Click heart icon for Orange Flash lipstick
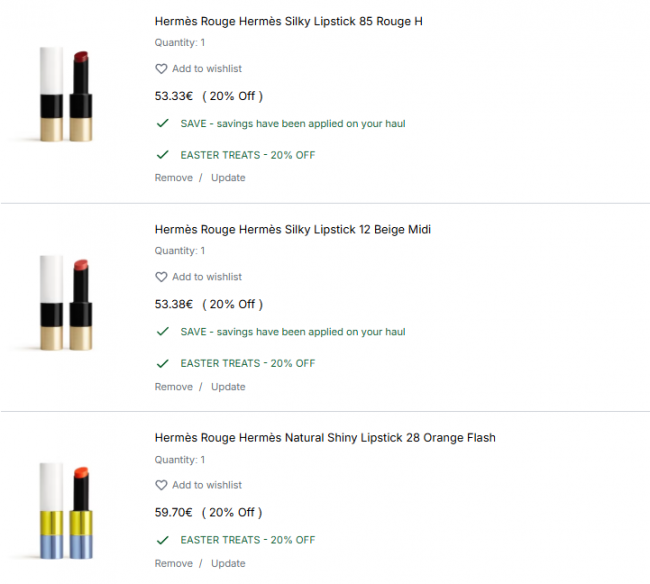This screenshot has width=650, height=584. 161,485
